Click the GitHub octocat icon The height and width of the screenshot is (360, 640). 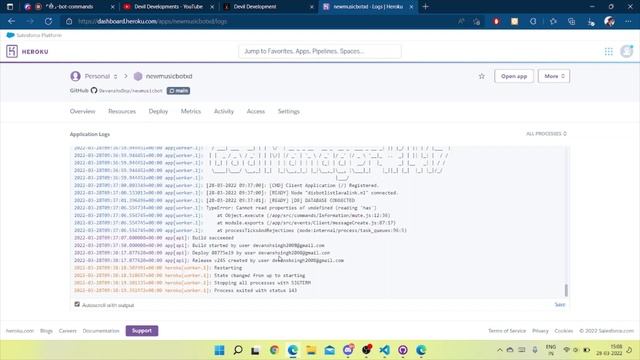(x=94, y=90)
